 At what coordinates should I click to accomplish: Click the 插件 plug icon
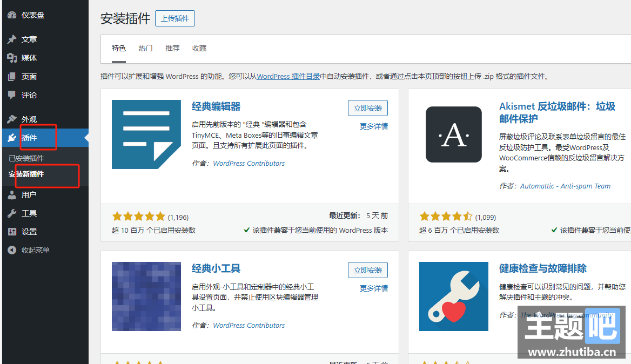pyautogui.click(x=12, y=138)
